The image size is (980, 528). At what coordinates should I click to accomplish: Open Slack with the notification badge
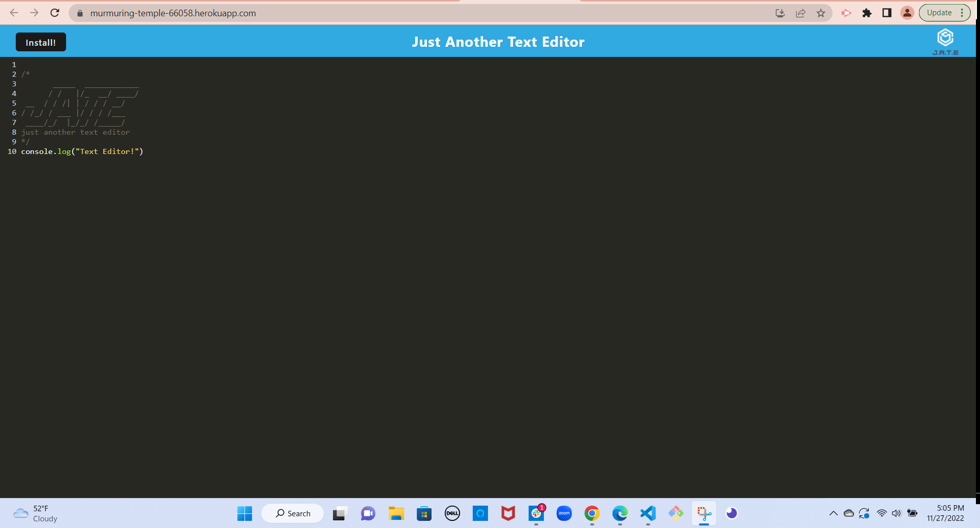coord(536,514)
